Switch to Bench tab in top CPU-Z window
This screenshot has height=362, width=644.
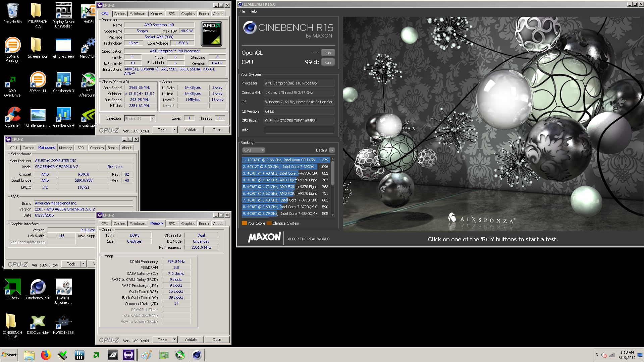204,14
